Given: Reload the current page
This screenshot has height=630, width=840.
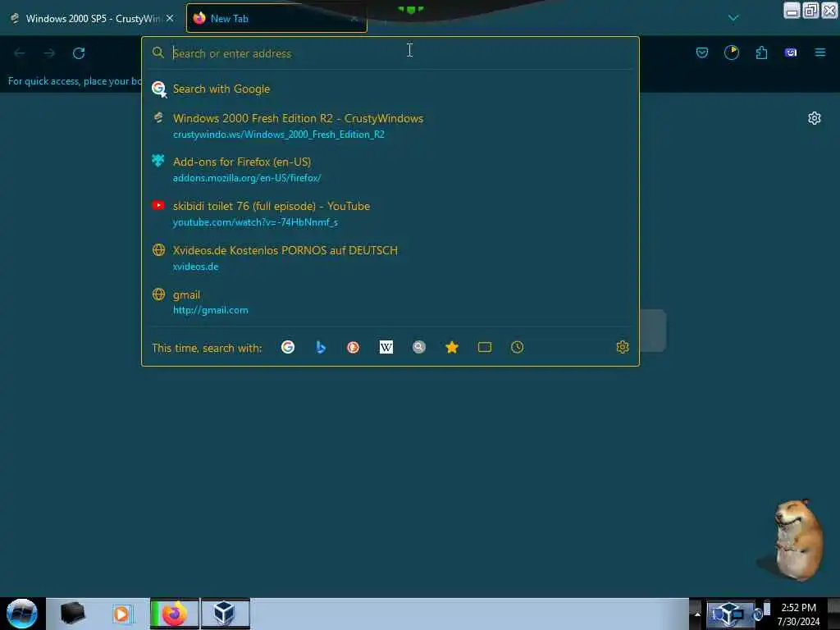Looking at the screenshot, I should click(79, 53).
